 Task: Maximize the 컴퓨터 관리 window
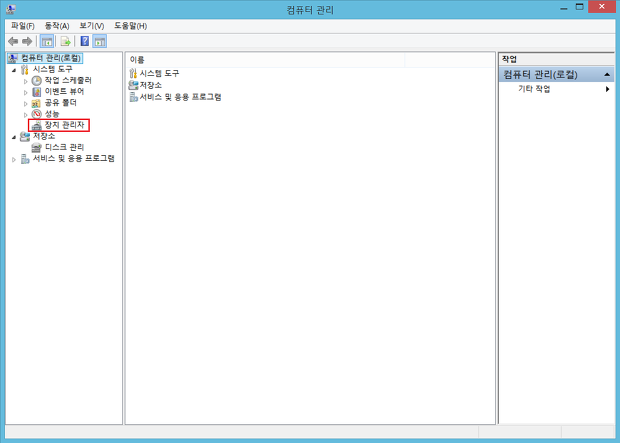580,7
